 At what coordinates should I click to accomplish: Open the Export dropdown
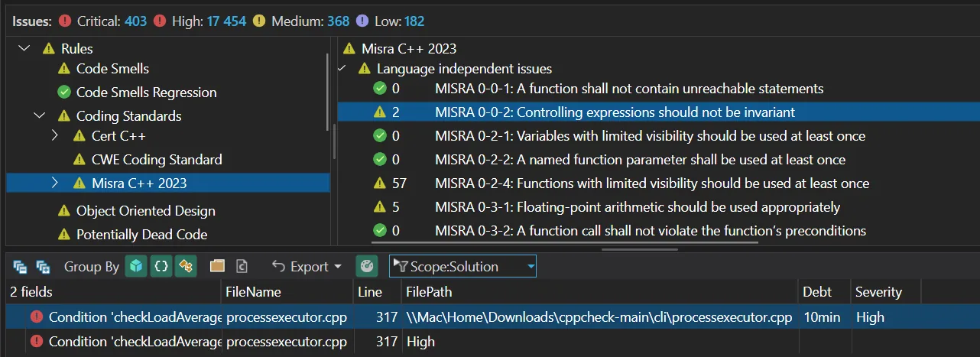tap(307, 266)
